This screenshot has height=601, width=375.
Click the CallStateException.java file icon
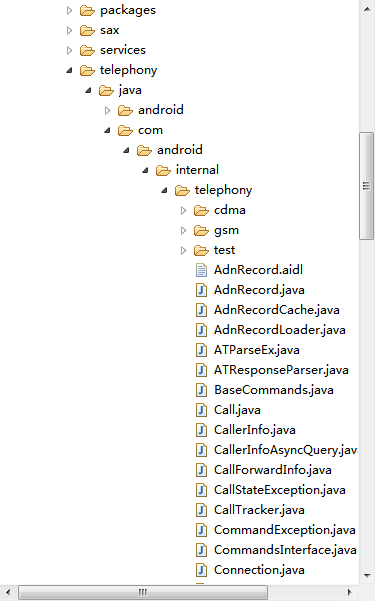point(201,490)
